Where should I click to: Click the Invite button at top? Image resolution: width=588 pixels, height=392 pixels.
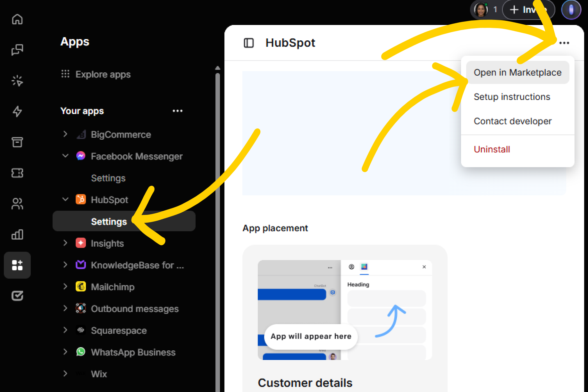point(528,10)
